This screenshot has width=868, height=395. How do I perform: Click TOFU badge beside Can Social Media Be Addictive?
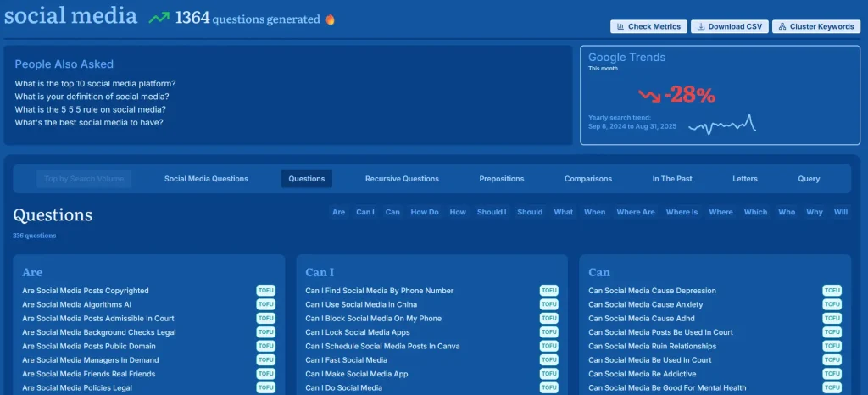[x=832, y=374]
